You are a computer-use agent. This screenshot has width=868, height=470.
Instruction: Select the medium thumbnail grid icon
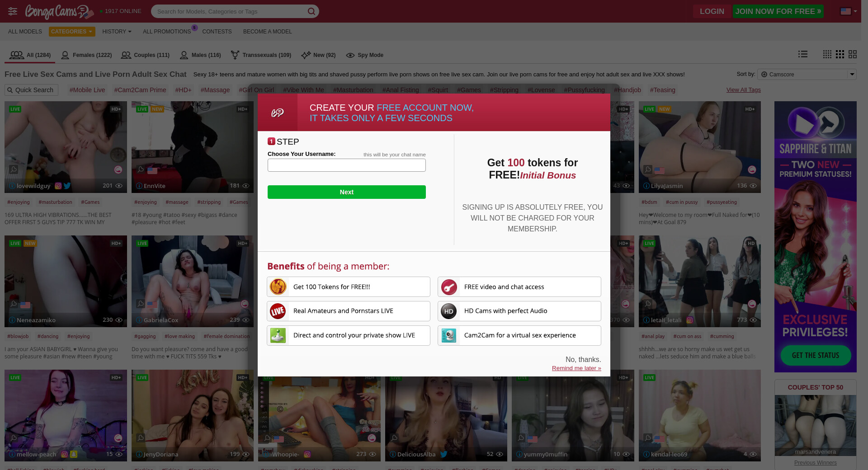click(840, 54)
